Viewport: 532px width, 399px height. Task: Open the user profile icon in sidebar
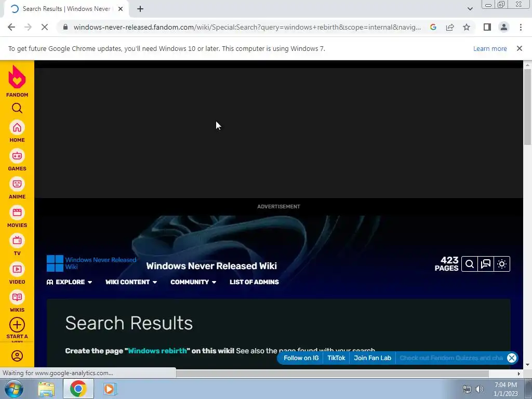(x=17, y=356)
